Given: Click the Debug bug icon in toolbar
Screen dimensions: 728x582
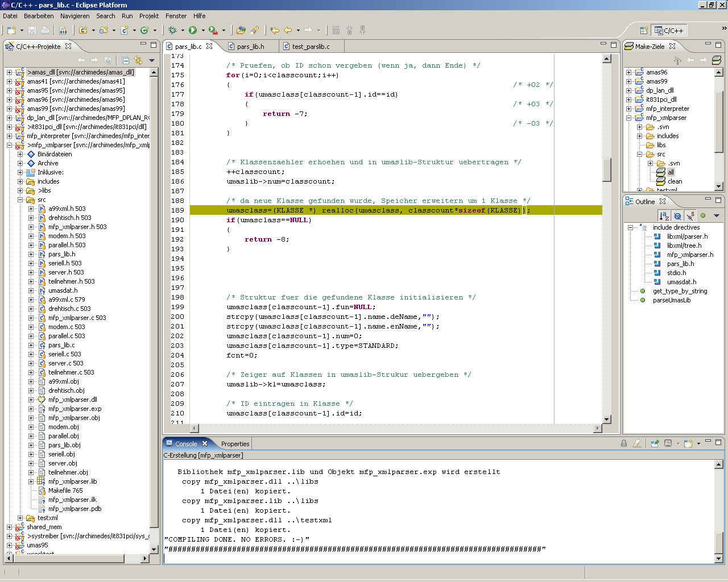Looking at the screenshot, I should [x=172, y=30].
